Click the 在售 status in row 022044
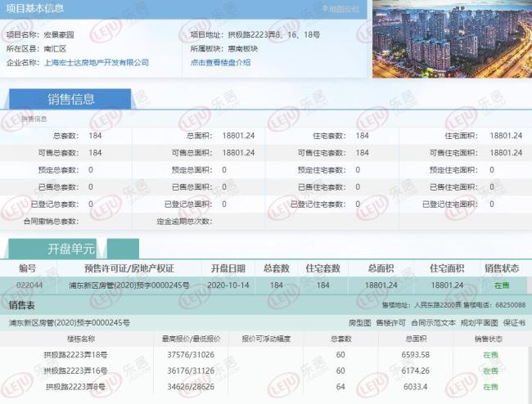This screenshot has width=532, height=404. (x=502, y=285)
